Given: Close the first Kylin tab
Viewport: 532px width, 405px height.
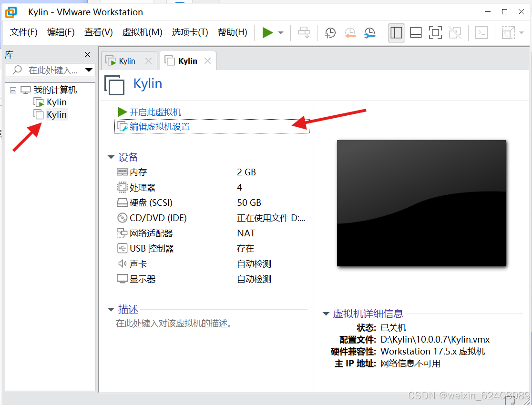Looking at the screenshot, I should click(148, 61).
